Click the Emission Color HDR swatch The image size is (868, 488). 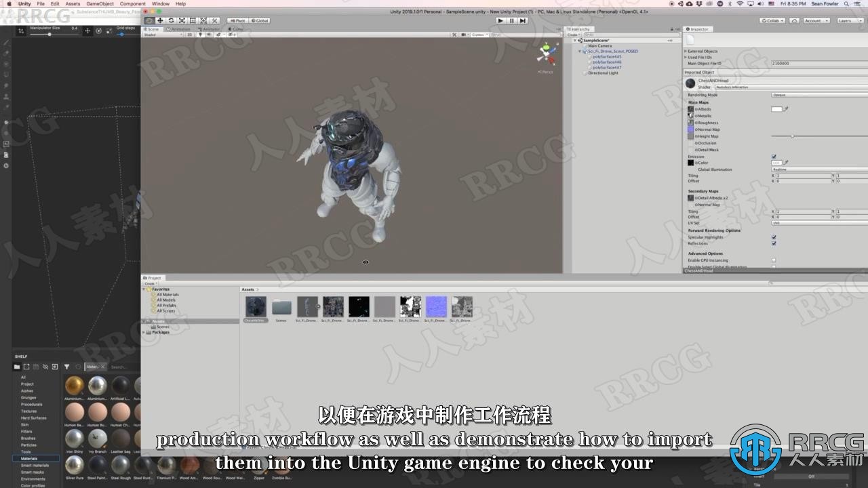coord(776,163)
